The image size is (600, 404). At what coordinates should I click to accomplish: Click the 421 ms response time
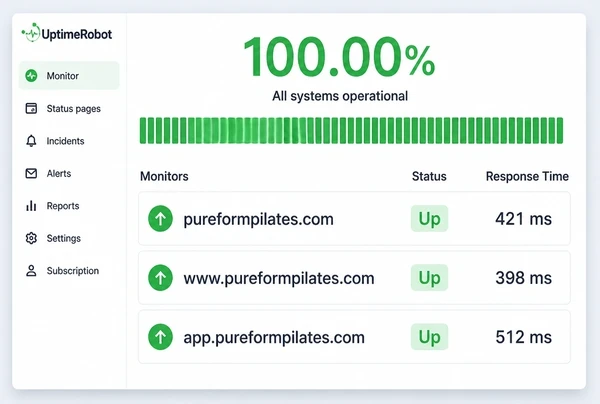[x=523, y=219]
